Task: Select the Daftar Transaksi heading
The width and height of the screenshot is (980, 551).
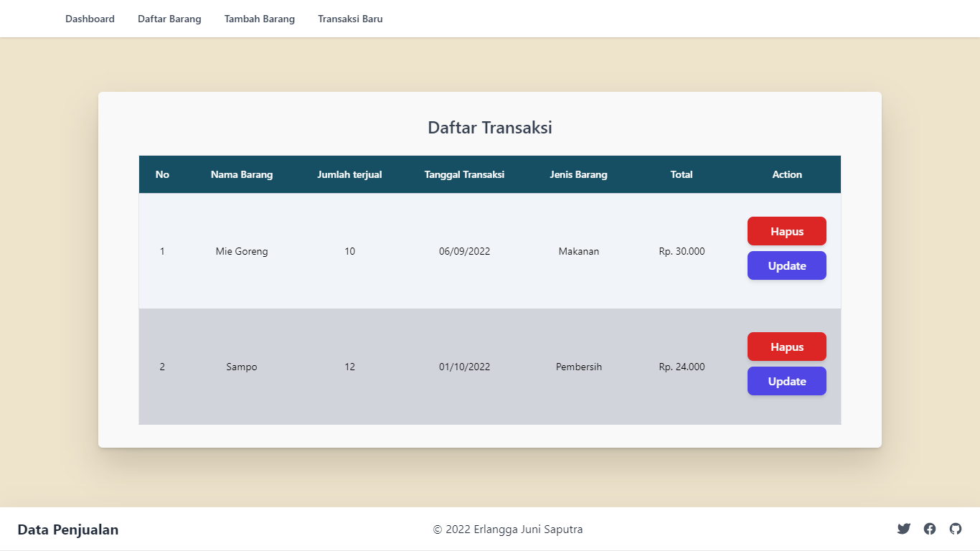Action: pos(490,127)
